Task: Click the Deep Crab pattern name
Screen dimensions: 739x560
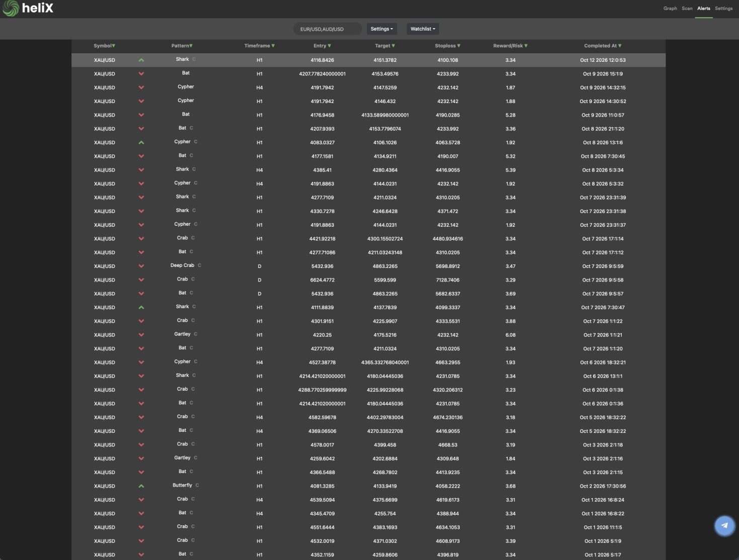Action: click(182, 265)
